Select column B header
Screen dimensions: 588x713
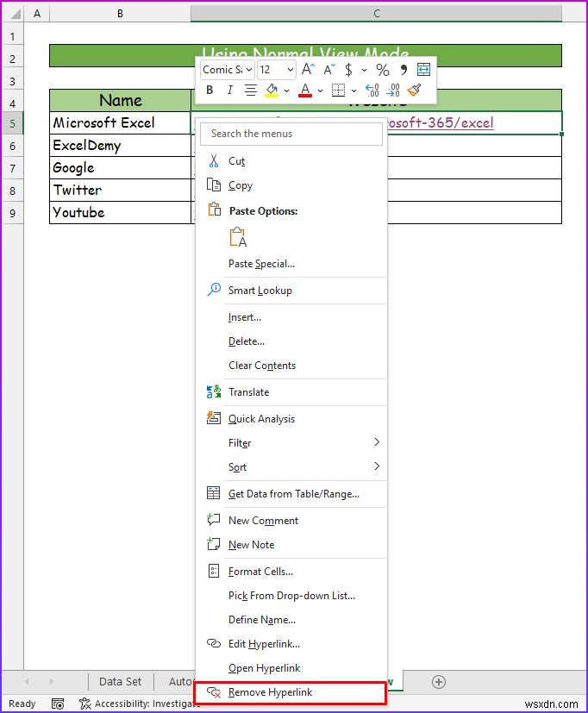[120, 14]
